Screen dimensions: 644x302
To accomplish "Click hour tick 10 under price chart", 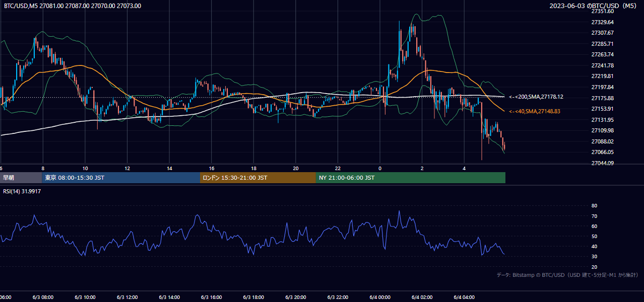I will 85,168.
